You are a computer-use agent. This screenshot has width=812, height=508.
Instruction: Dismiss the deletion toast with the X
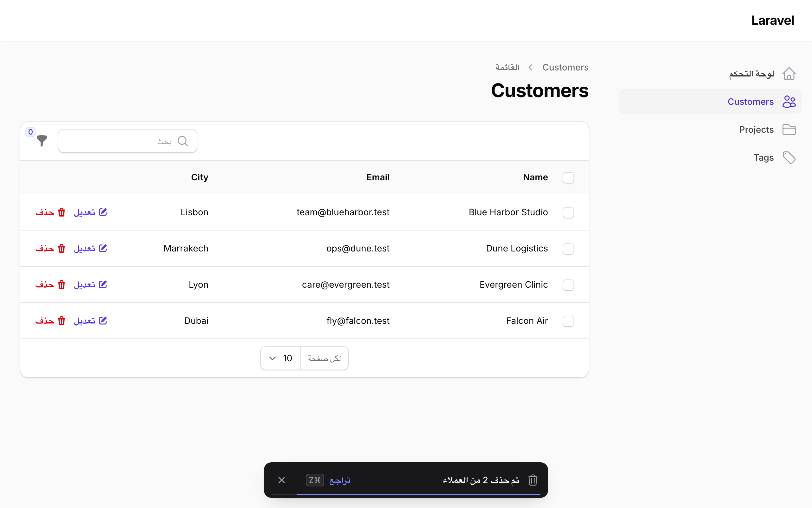(282, 480)
